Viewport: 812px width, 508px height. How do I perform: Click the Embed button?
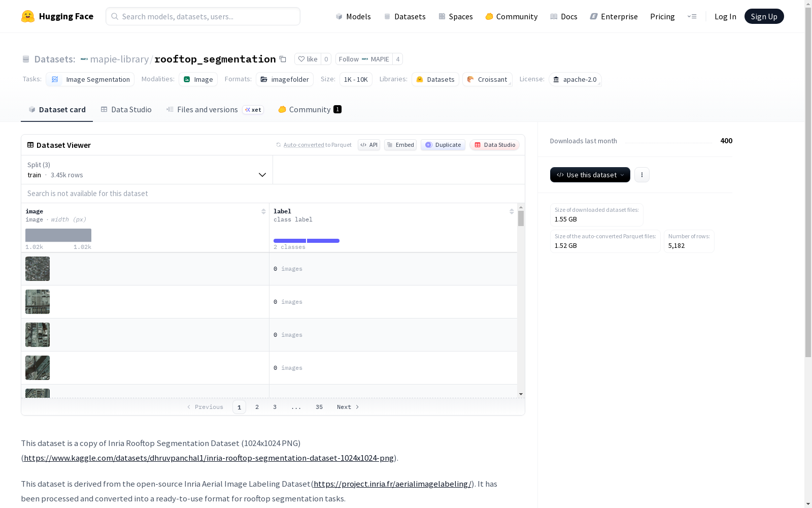pos(400,145)
